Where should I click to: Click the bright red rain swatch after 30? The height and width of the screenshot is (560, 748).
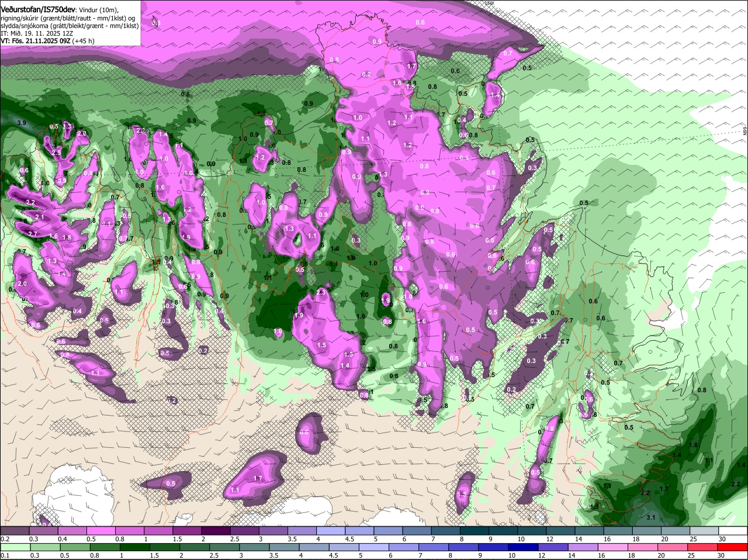tap(733, 547)
